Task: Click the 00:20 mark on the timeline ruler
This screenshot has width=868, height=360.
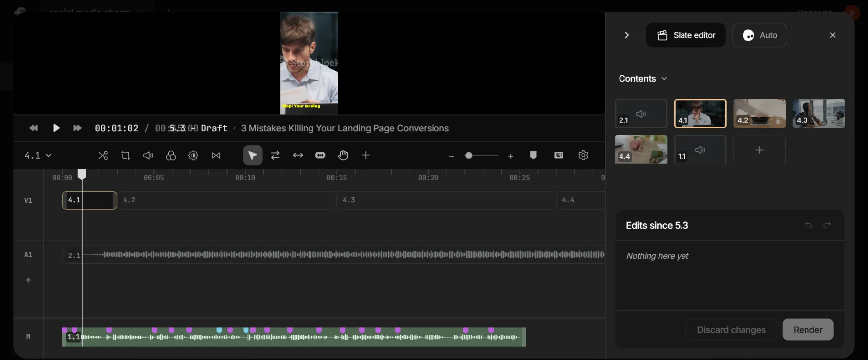Action: tap(428, 178)
